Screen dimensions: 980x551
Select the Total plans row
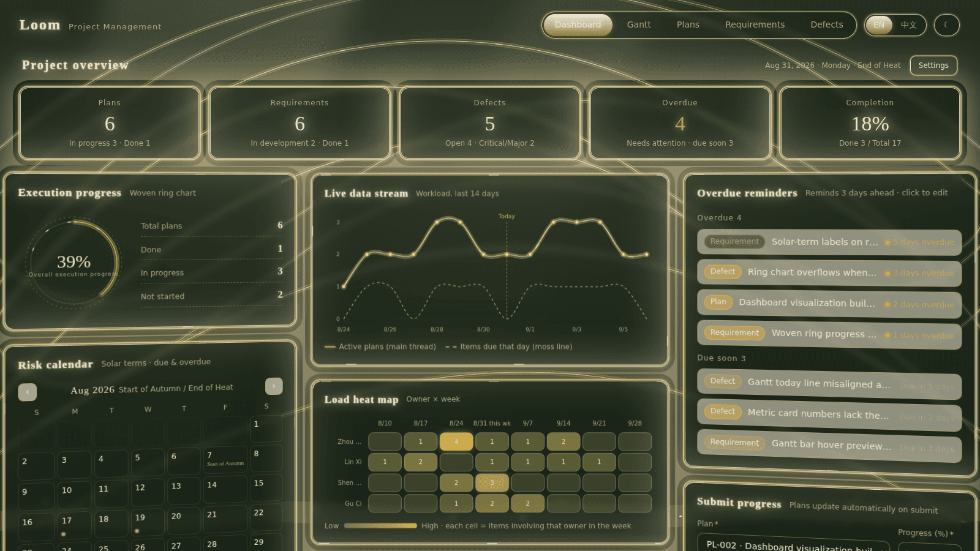(212, 225)
